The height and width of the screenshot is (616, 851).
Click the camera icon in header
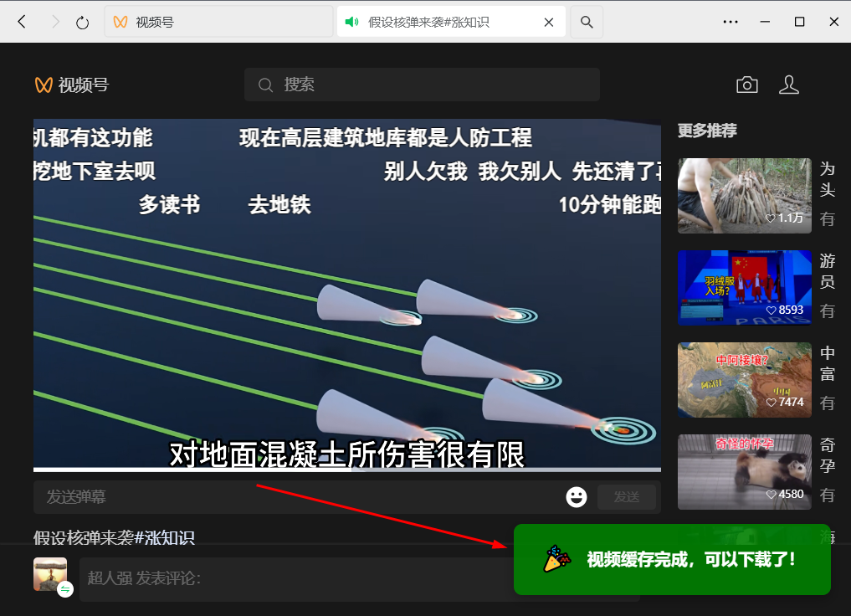[x=746, y=85]
